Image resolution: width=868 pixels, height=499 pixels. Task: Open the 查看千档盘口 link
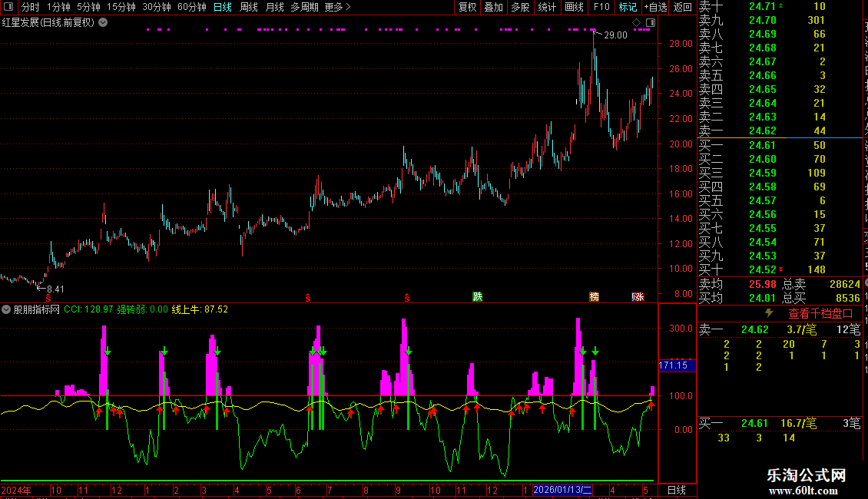click(x=820, y=314)
